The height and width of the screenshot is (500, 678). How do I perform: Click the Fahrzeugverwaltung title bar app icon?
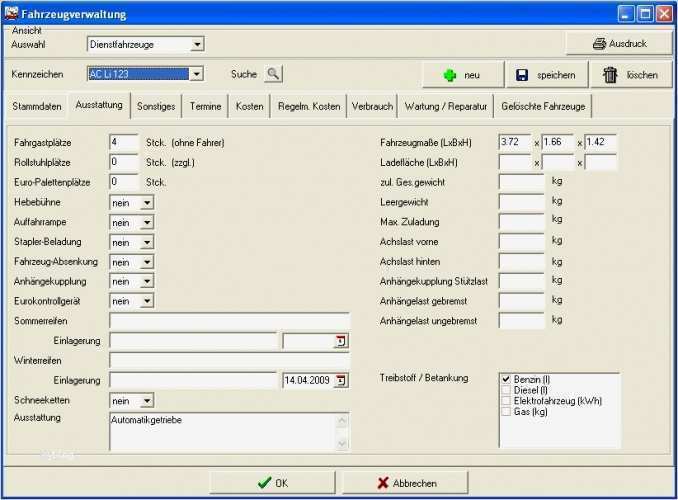[x=11, y=13]
